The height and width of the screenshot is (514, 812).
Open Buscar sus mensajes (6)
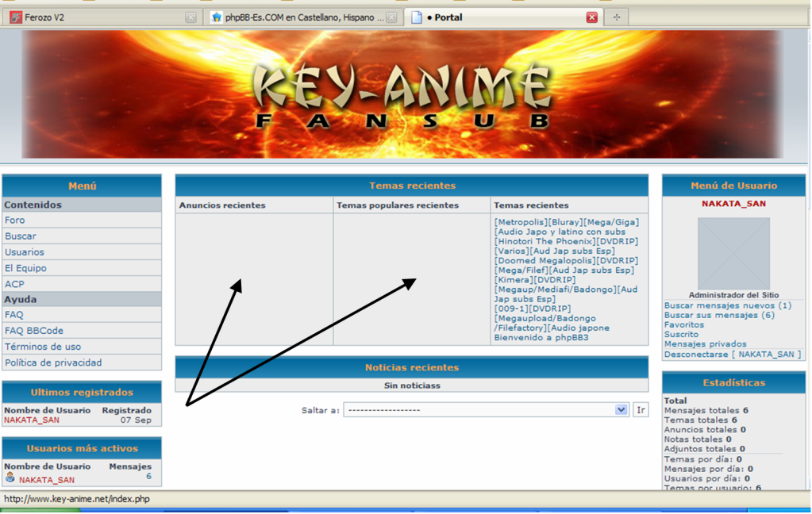pos(719,315)
